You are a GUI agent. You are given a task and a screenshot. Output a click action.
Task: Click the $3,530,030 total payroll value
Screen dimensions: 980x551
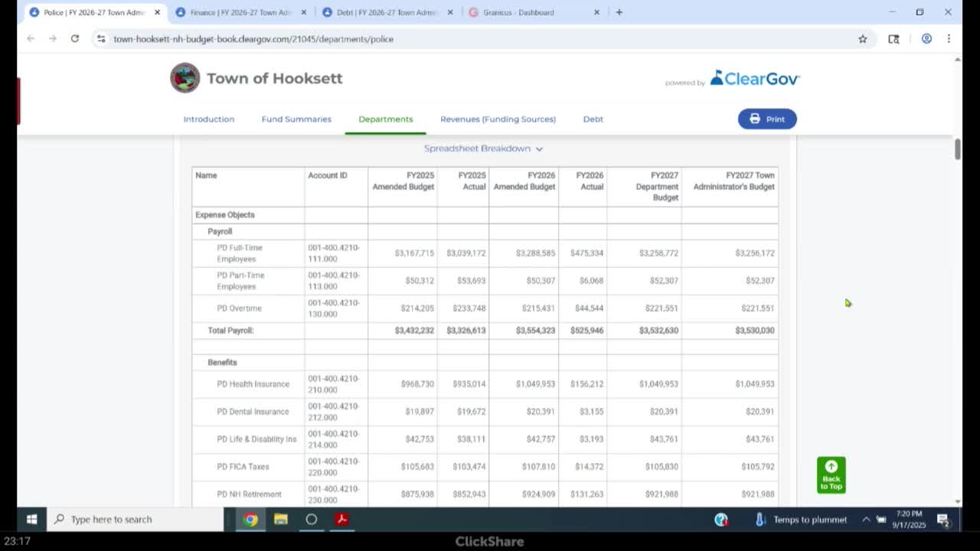(x=755, y=331)
